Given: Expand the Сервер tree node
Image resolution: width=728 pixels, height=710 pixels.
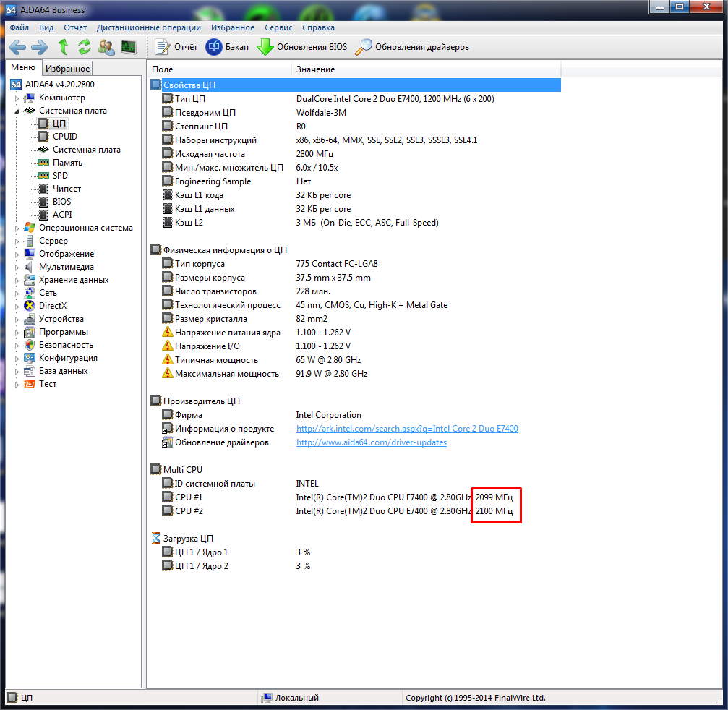Looking at the screenshot, I should (17, 241).
